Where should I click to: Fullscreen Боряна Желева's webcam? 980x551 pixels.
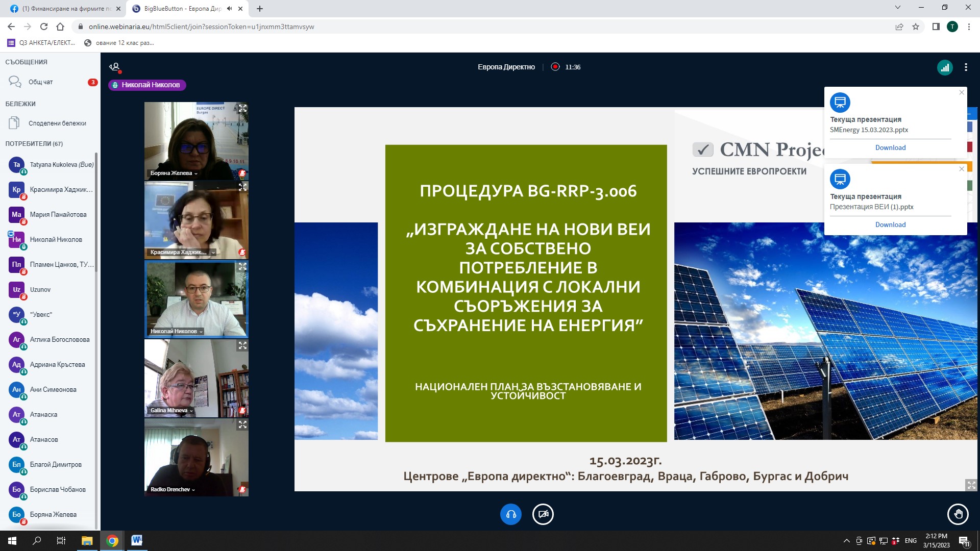[x=243, y=108]
